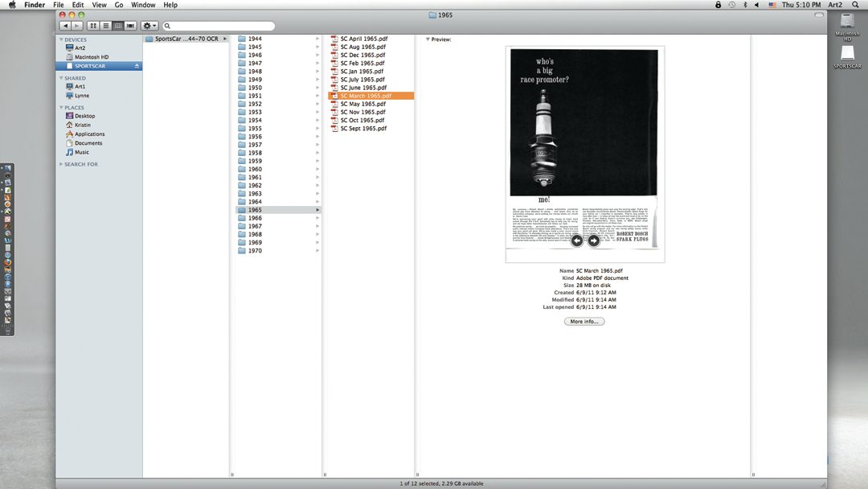
Task: Go to next page in PDF preview
Action: [x=594, y=240]
